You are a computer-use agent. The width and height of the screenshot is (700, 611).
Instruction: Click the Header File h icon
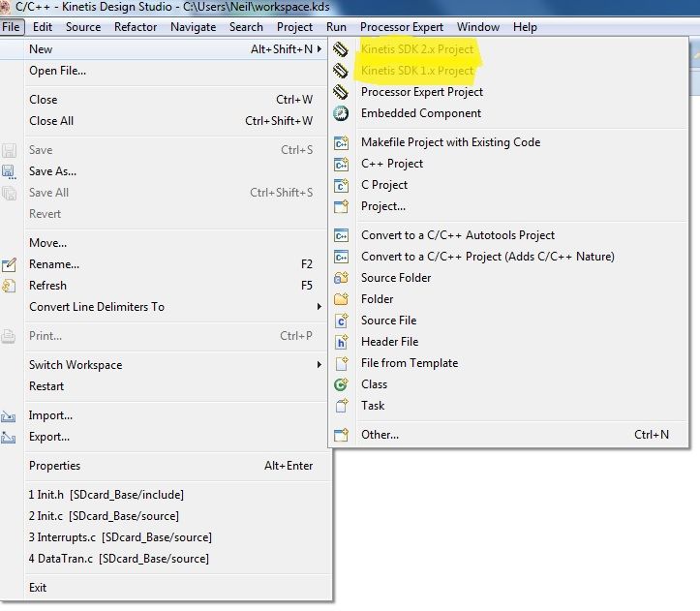pos(341,342)
